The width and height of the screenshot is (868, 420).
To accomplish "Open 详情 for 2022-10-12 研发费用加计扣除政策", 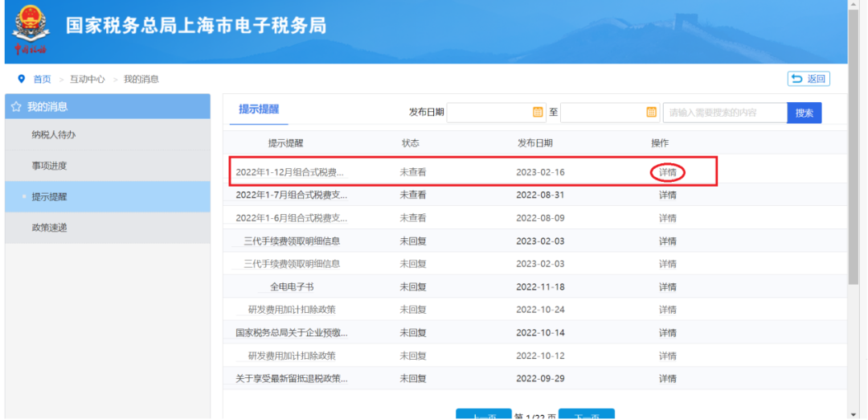I will pyautogui.click(x=668, y=356).
